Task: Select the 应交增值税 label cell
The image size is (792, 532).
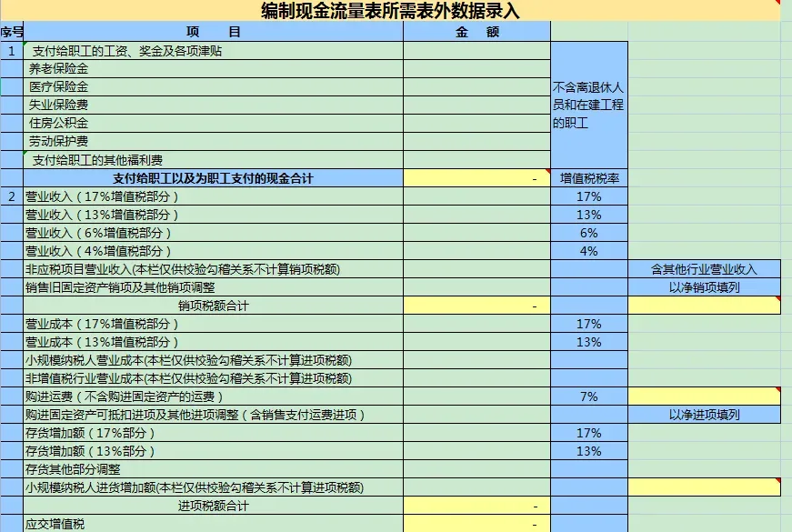Action: click(213, 524)
